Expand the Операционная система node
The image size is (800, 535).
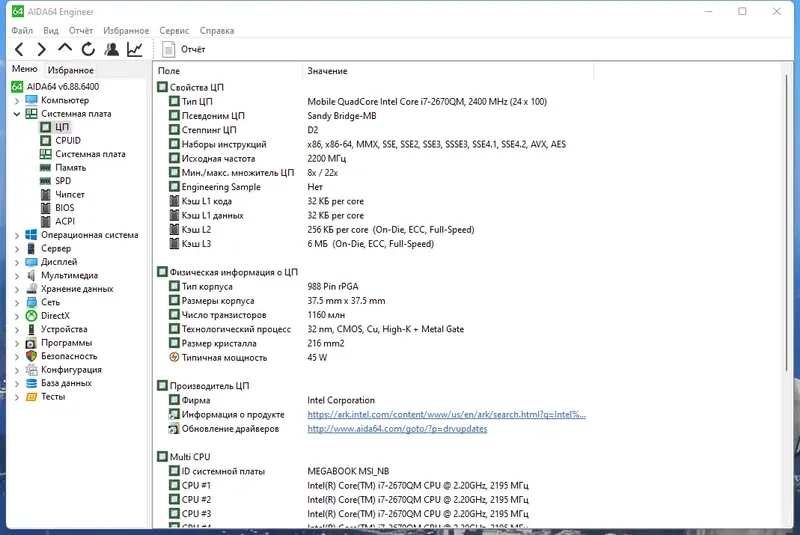(x=17, y=235)
